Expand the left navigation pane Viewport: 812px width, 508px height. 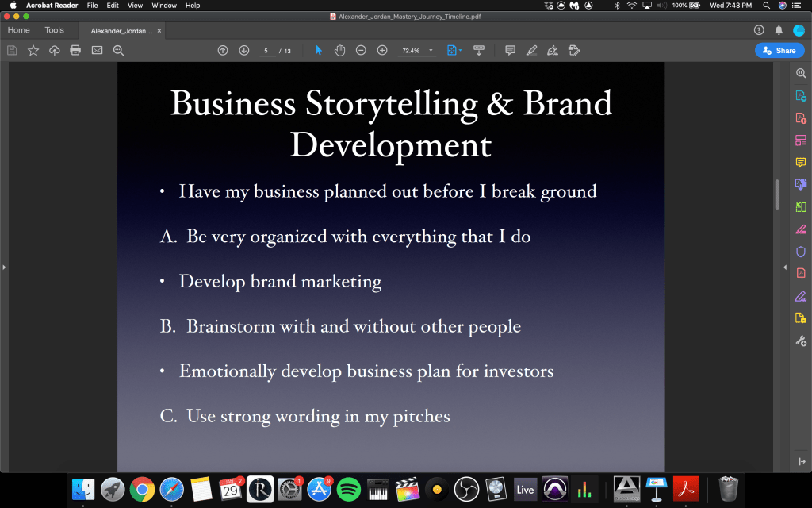(x=4, y=267)
